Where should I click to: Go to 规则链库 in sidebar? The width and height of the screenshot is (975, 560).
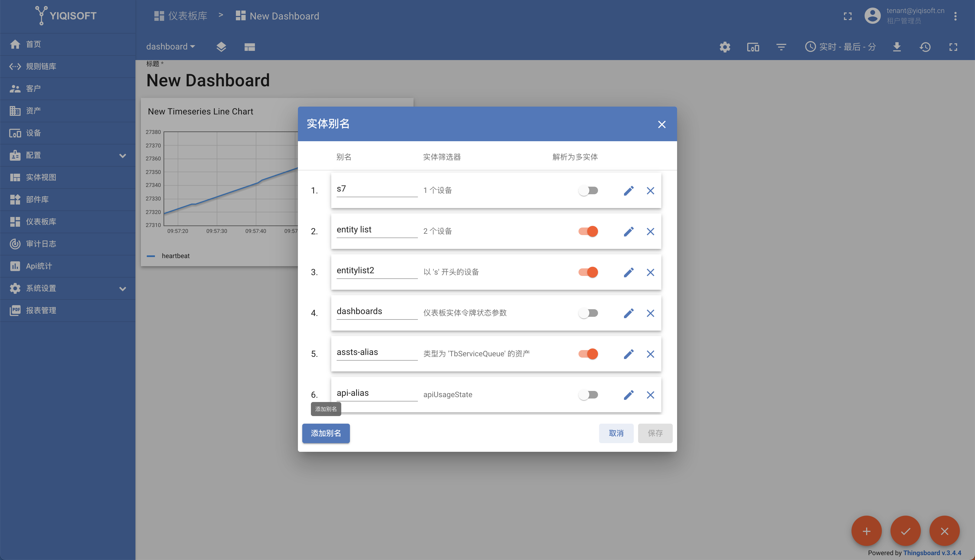click(x=41, y=67)
